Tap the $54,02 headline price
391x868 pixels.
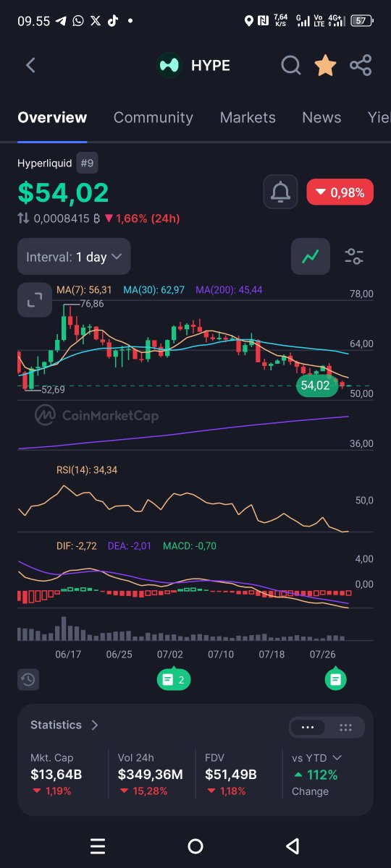(64, 192)
